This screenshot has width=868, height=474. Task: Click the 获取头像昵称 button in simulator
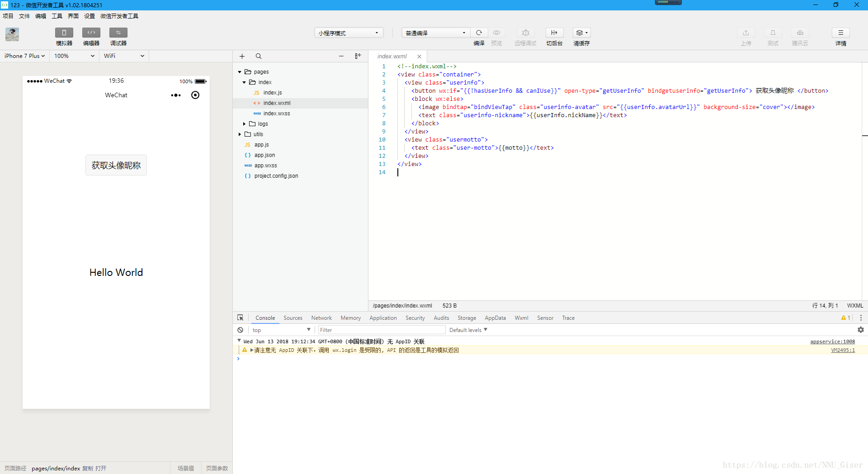pyautogui.click(x=116, y=166)
